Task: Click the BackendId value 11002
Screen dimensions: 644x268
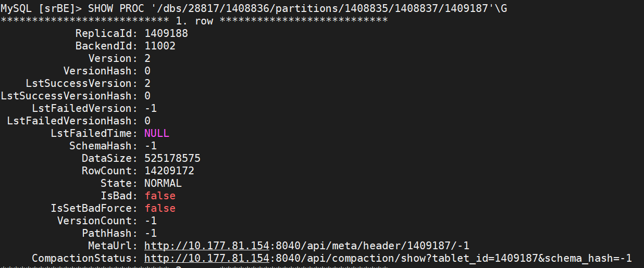Action: point(160,46)
